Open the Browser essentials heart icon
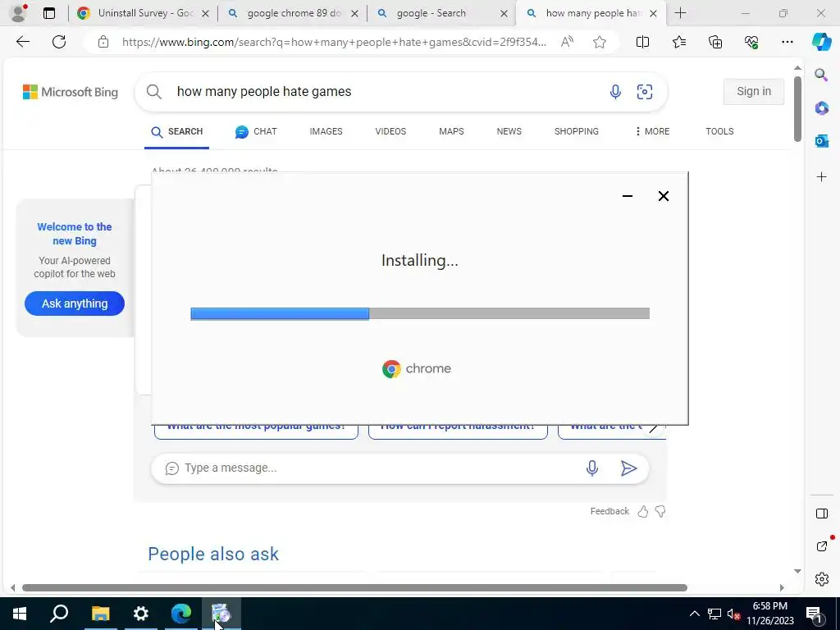This screenshot has width=840, height=630. [x=751, y=42]
